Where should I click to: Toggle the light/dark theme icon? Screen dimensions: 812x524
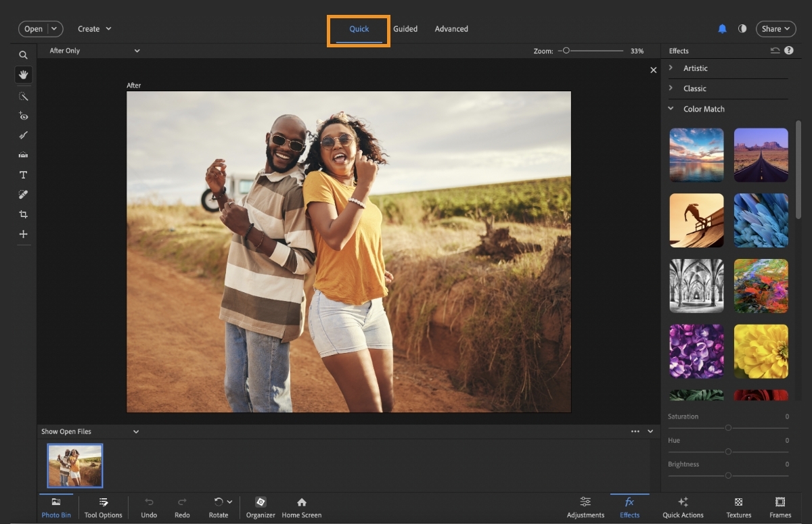click(742, 29)
